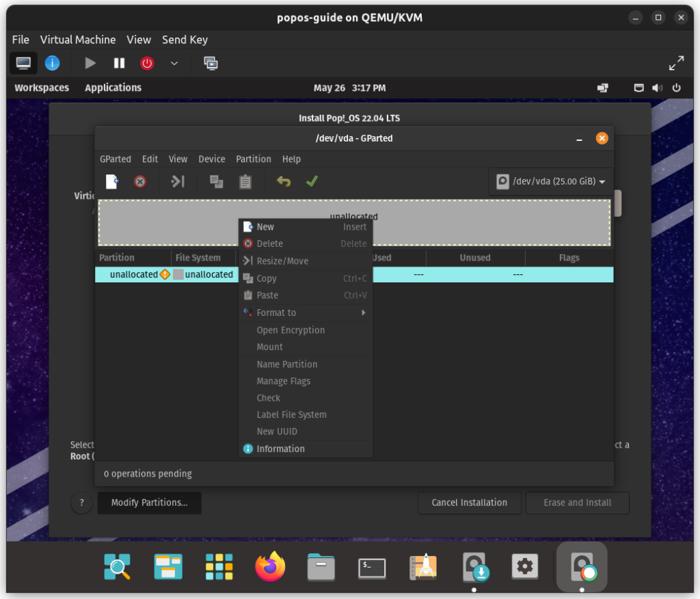
Task: Choose Copy in the context menu
Action: [x=306, y=278]
